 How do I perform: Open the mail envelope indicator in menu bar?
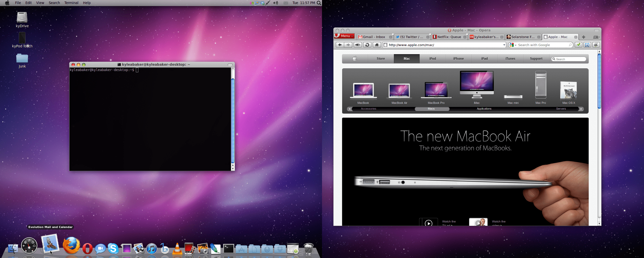click(x=286, y=3)
